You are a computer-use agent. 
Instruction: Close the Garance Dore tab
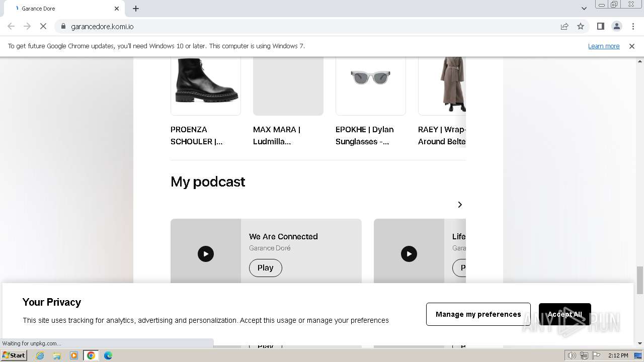click(117, 9)
